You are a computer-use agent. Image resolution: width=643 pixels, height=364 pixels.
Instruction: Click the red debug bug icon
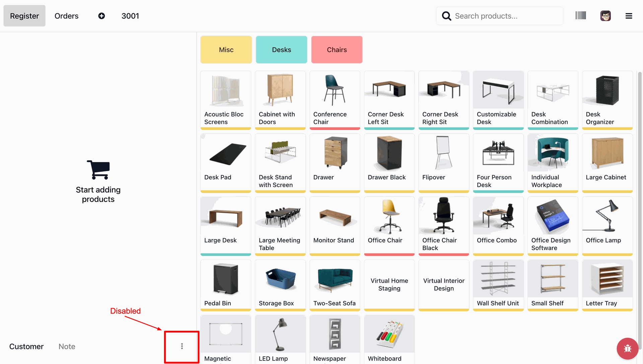(627, 348)
